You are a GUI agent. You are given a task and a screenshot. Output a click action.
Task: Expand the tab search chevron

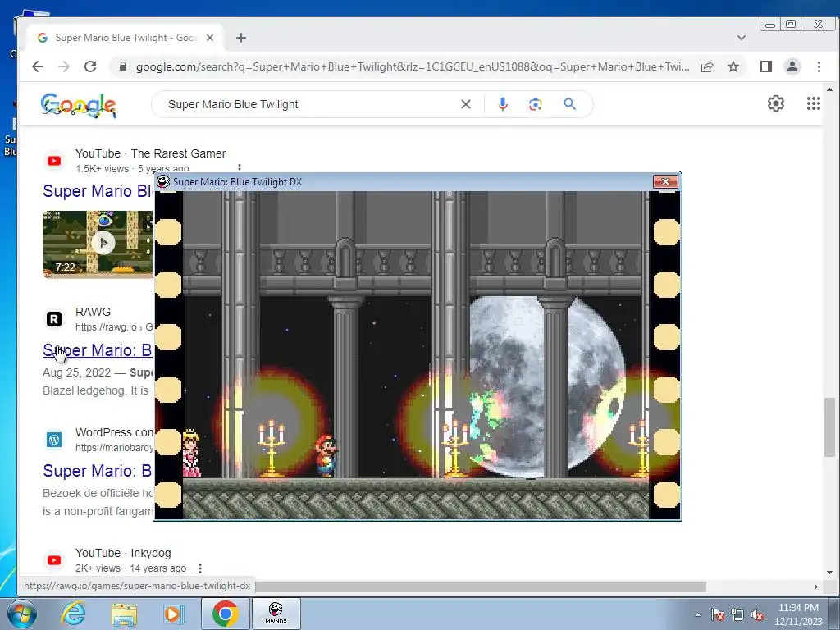click(x=742, y=38)
